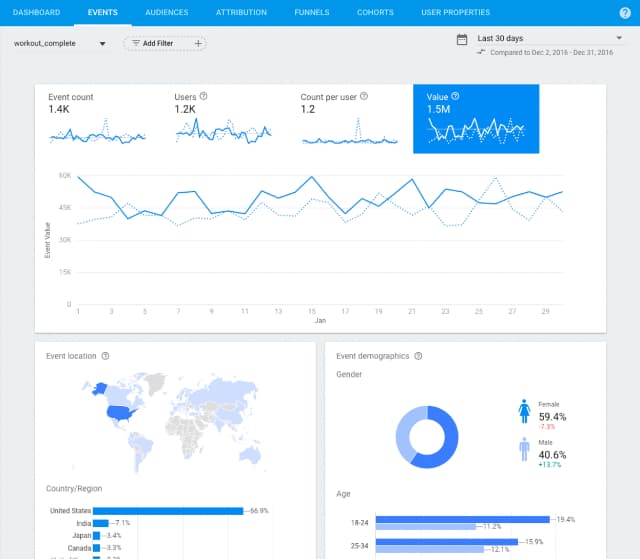Click the plus icon in Add Filter
640x560 pixels.
[x=198, y=43]
